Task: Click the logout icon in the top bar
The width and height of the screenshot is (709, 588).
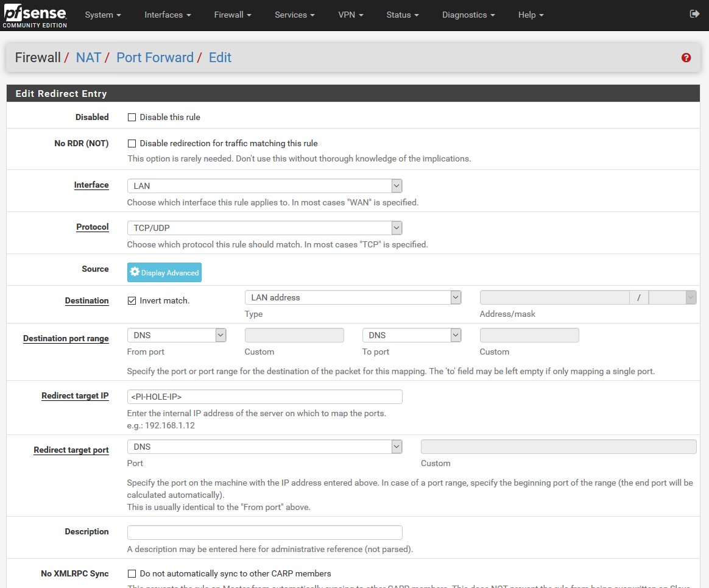Action: [694, 14]
